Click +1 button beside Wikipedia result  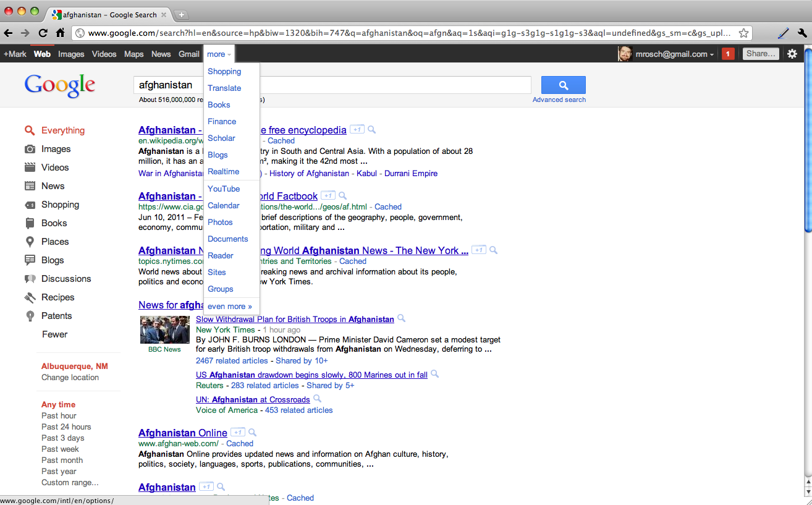(357, 129)
